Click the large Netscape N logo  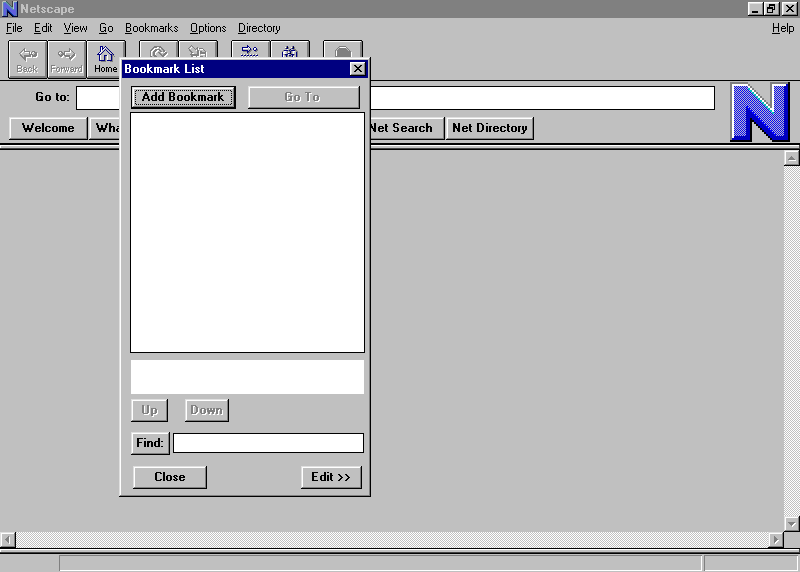(760, 112)
